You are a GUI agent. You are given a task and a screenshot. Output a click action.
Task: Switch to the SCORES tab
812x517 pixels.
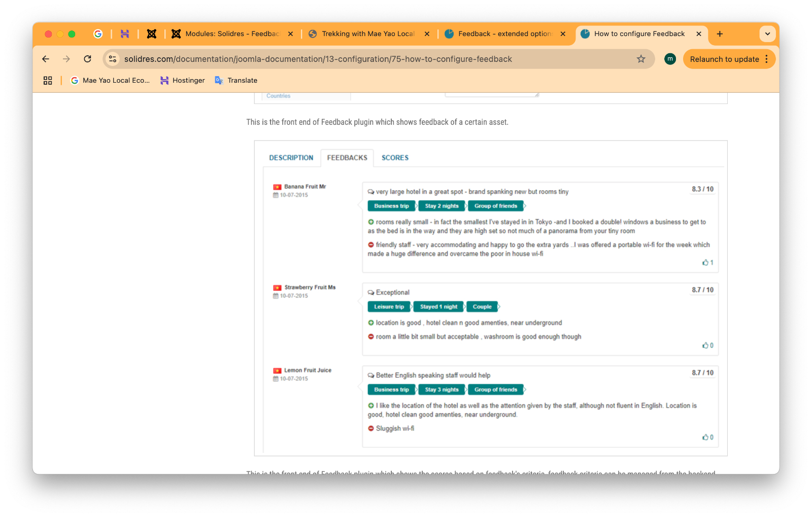[x=395, y=158]
